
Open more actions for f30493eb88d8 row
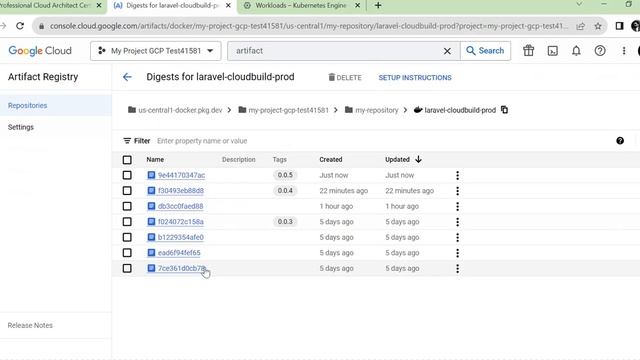pos(458,191)
